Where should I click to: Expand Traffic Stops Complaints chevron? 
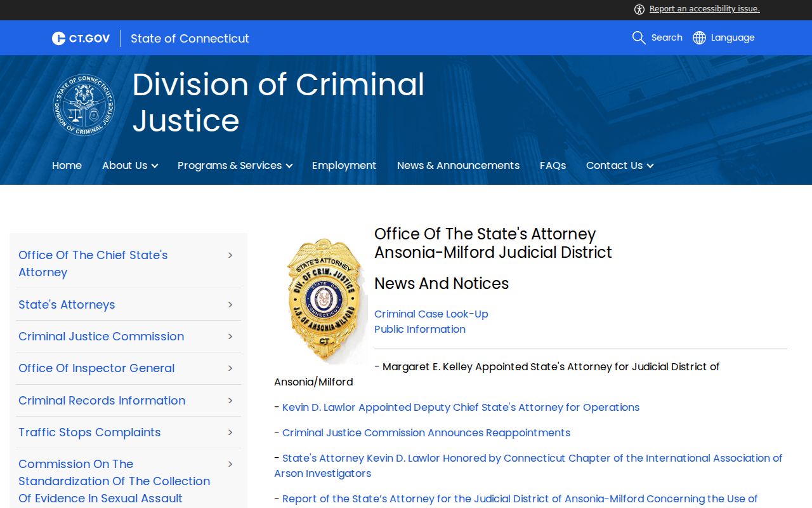(x=230, y=432)
